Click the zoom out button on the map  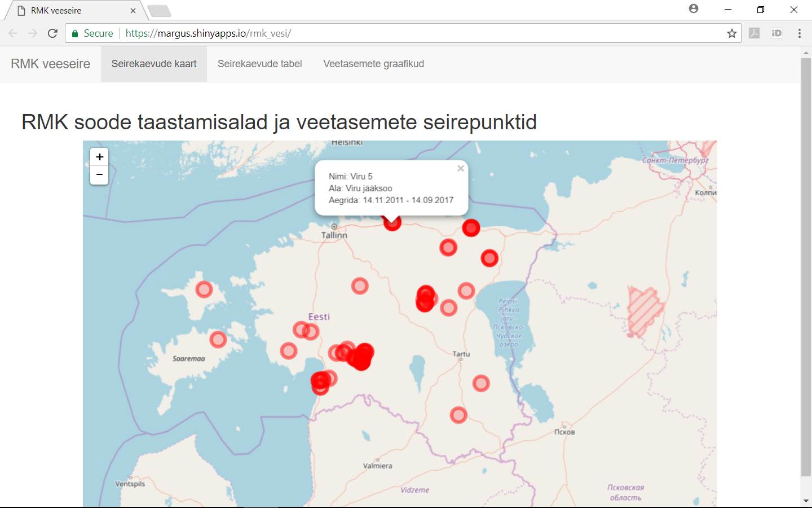click(x=99, y=176)
